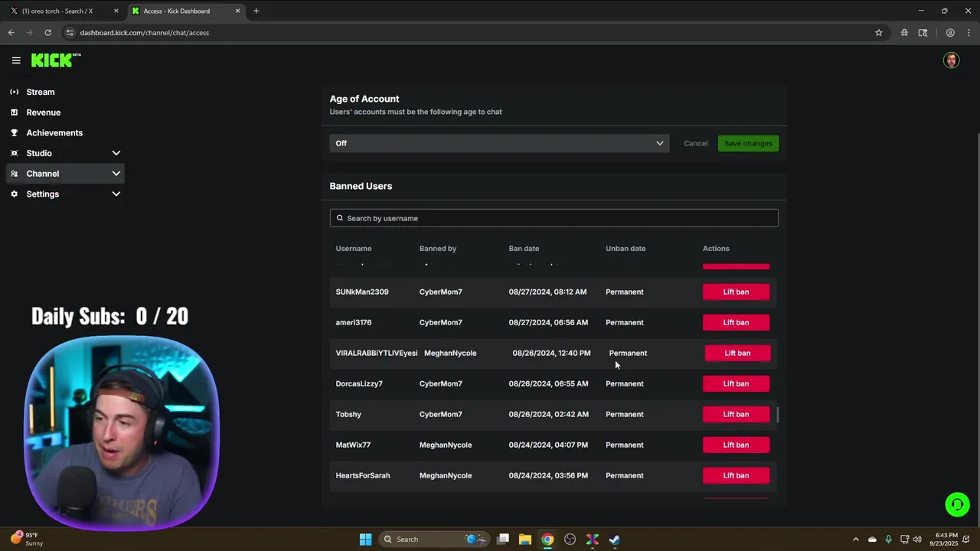The image size is (980, 551).
Task: Open File Explorer from taskbar
Action: click(525, 540)
